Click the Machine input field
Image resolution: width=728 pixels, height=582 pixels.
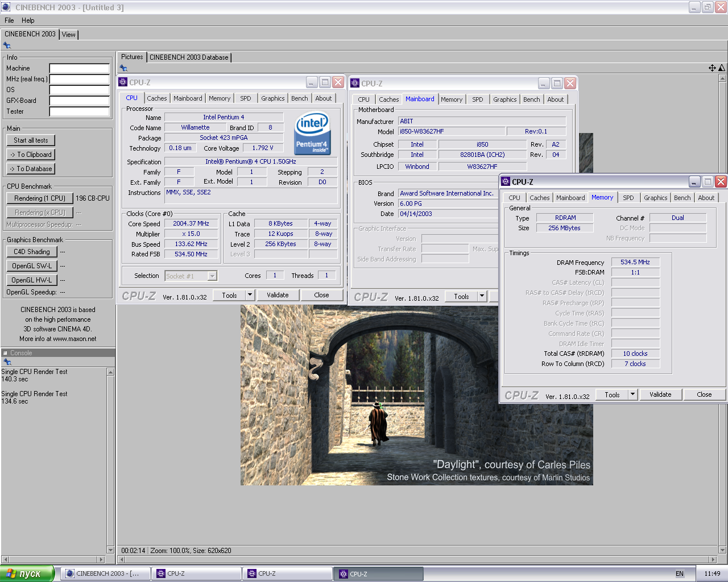point(80,68)
